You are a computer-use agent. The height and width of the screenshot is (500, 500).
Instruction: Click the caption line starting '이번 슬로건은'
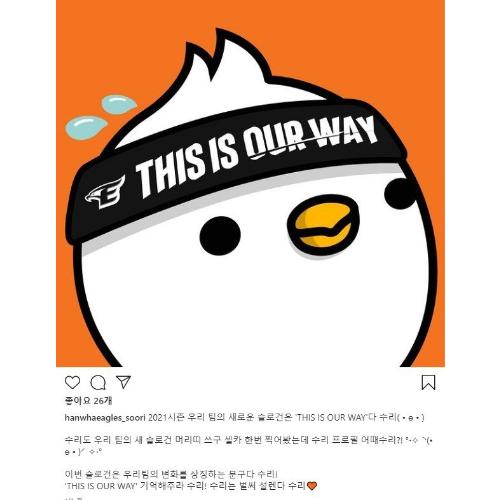tap(171, 474)
